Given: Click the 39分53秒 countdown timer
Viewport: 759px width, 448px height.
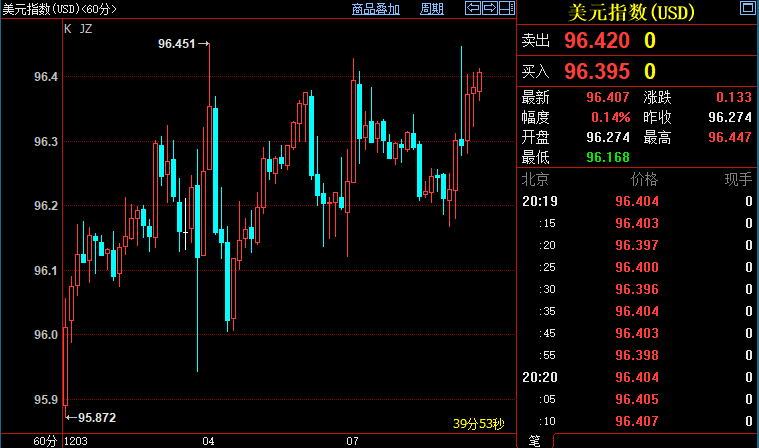Looking at the screenshot, I should point(480,424).
